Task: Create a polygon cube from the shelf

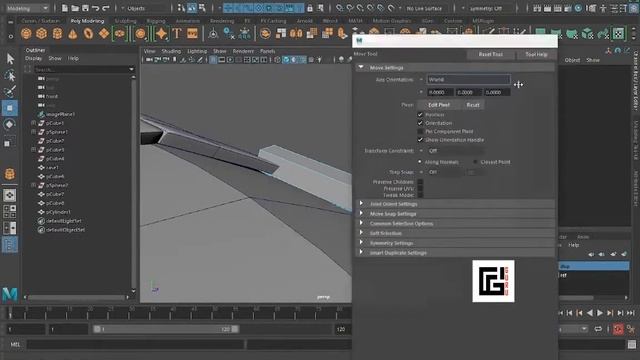Action: (42, 33)
